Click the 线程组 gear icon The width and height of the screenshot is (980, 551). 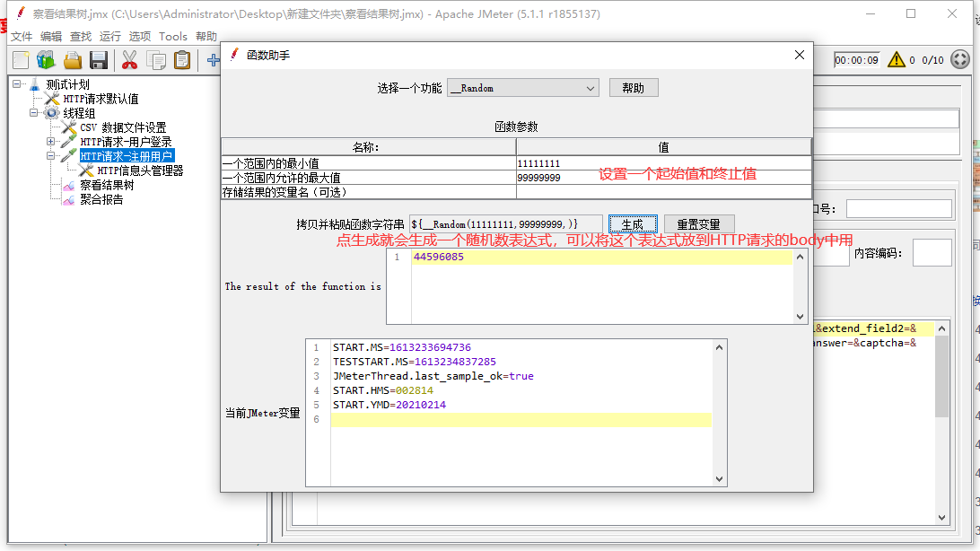coord(52,113)
